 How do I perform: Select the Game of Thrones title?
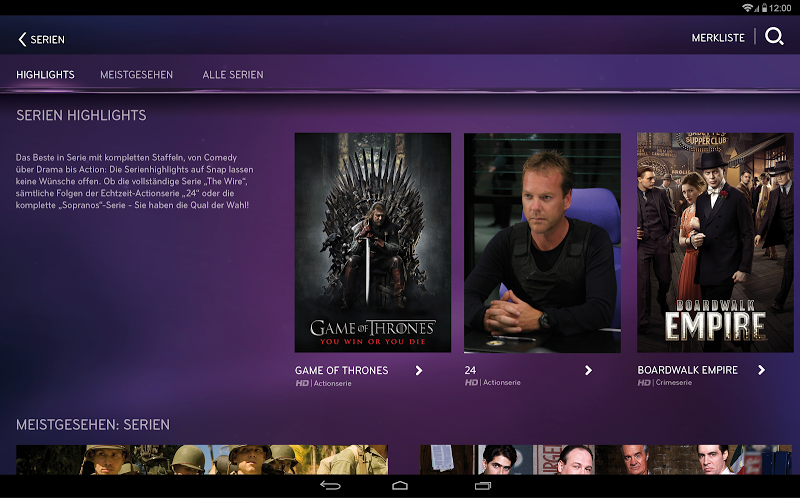click(x=341, y=370)
